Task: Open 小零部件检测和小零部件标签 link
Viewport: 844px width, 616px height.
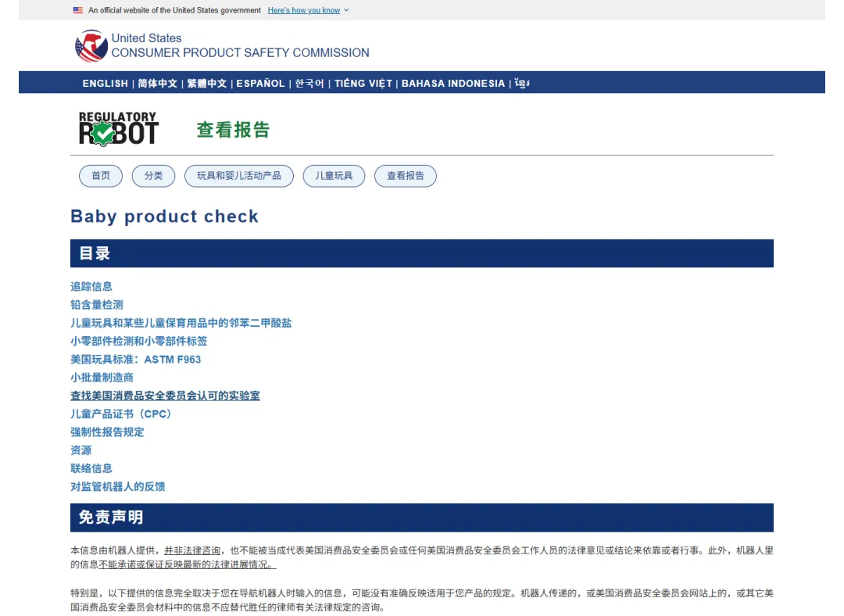Action: point(139,341)
